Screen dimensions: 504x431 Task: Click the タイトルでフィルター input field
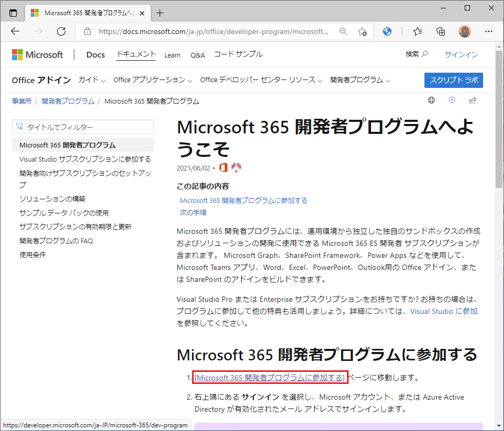click(83, 127)
